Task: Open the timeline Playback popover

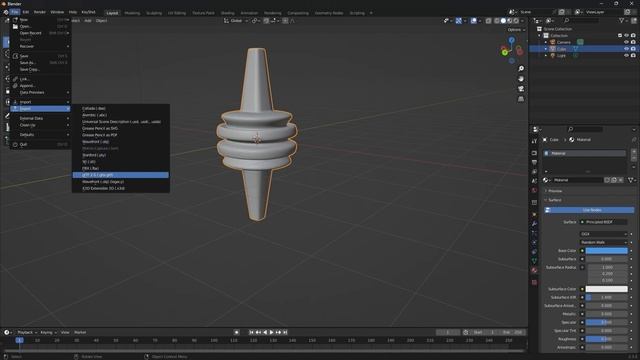Action: [27, 332]
